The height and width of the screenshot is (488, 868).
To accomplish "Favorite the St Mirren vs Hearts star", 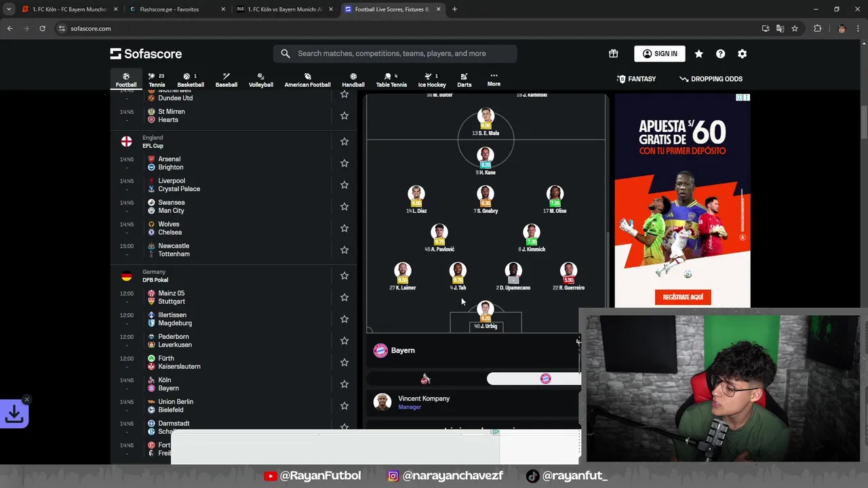I will coord(344,116).
